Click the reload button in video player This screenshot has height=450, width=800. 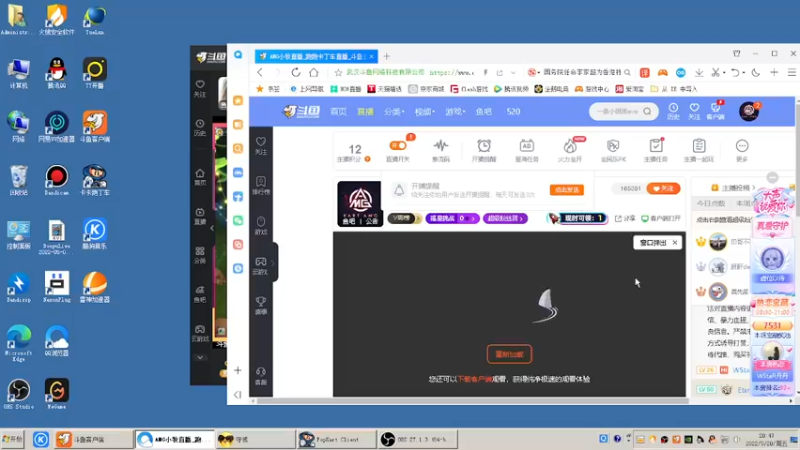[x=509, y=354]
